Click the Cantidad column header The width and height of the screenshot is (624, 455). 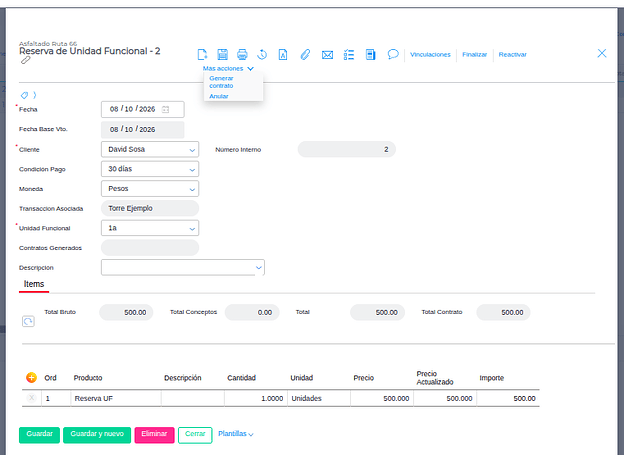[x=241, y=378]
